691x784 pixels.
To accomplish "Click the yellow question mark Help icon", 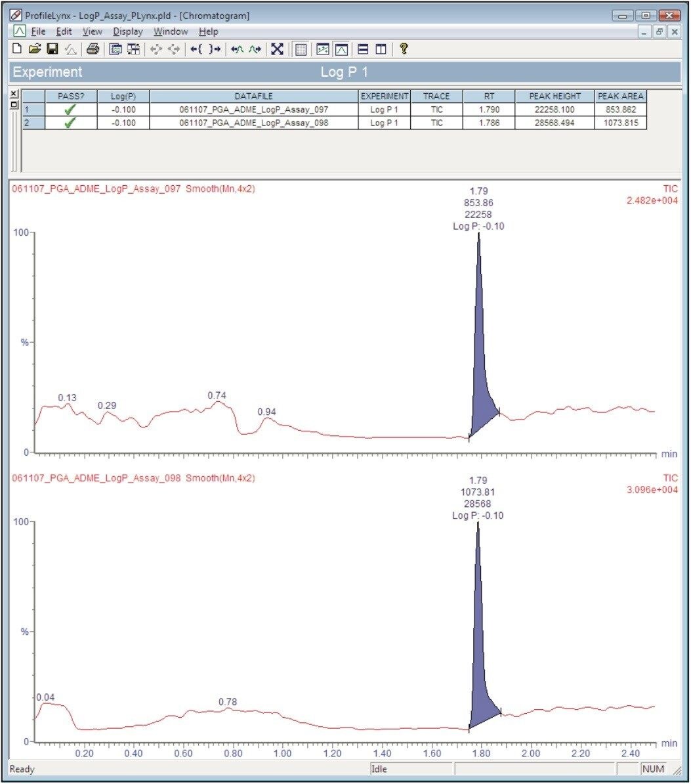I will coord(404,49).
